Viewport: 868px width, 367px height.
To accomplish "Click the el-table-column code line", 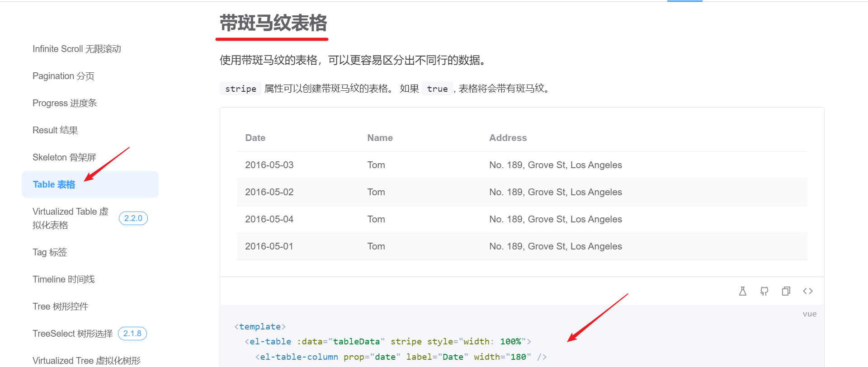I will point(401,357).
